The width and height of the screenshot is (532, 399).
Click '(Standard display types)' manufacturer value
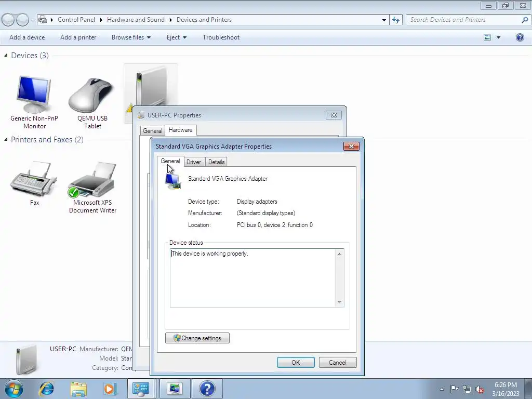pyautogui.click(x=266, y=213)
